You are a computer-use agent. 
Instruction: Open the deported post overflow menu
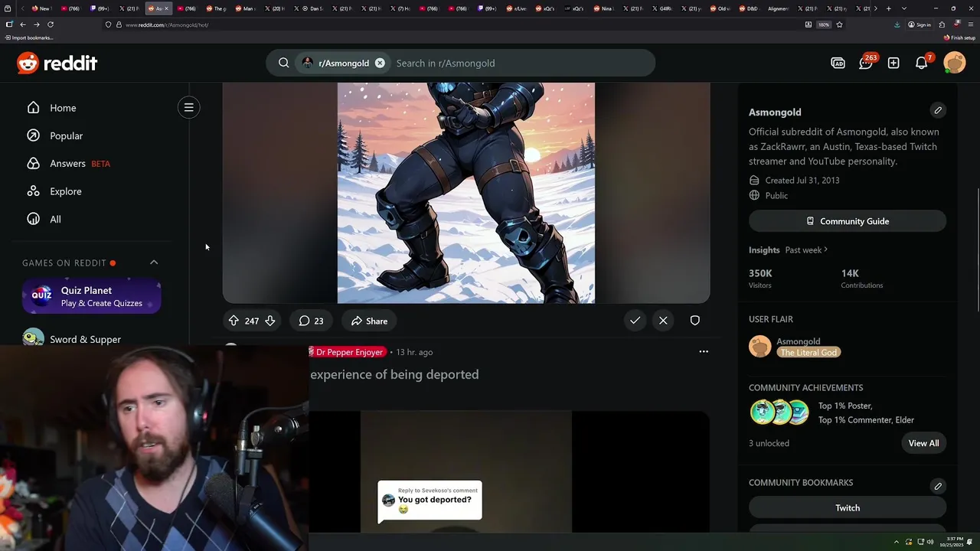[704, 351]
